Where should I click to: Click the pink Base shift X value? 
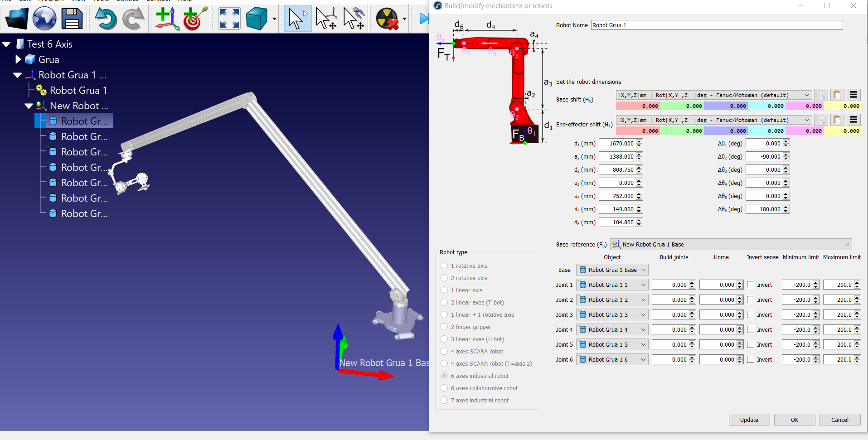pos(637,106)
